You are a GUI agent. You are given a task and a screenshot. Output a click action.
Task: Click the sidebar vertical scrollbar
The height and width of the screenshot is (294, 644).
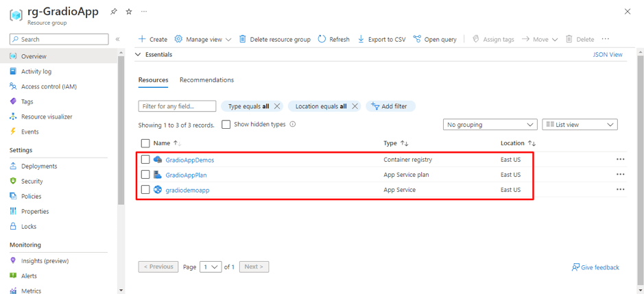click(121, 130)
